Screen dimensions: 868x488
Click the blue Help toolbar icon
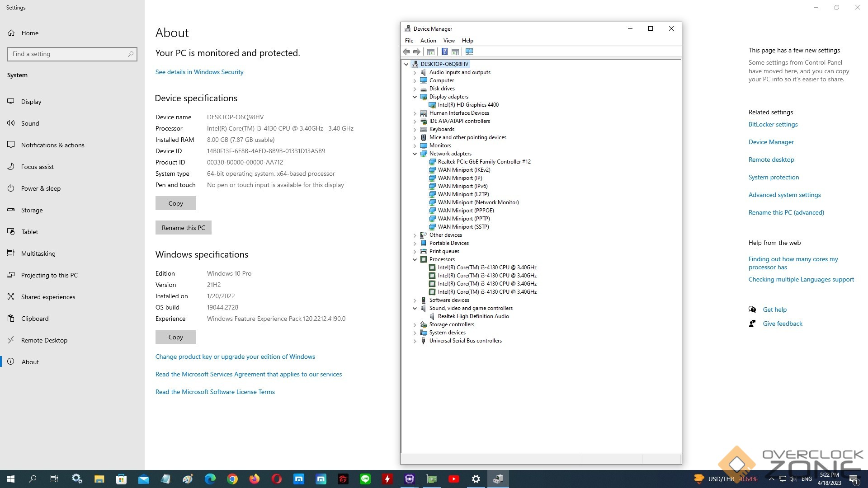[x=444, y=52]
